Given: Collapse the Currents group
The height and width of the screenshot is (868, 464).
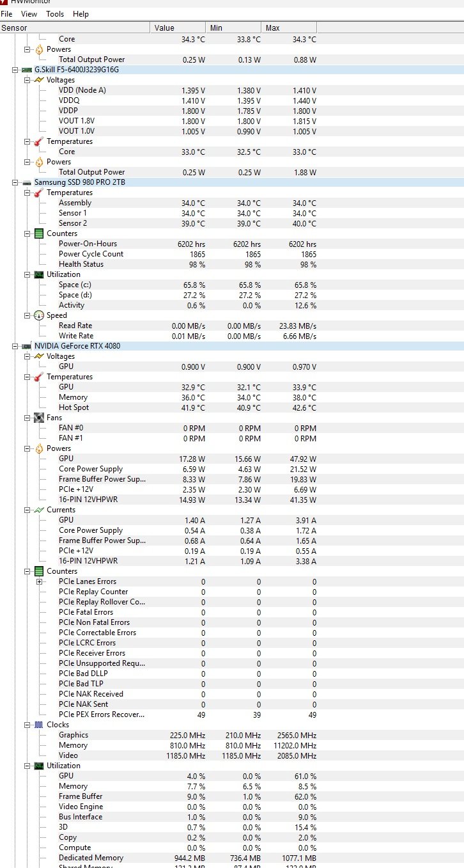Looking at the screenshot, I should [27, 510].
